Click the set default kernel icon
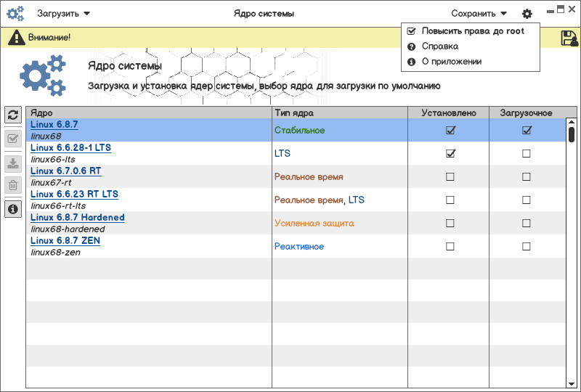The height and width of the screenshot is (392, 581). tap(13, 139)
